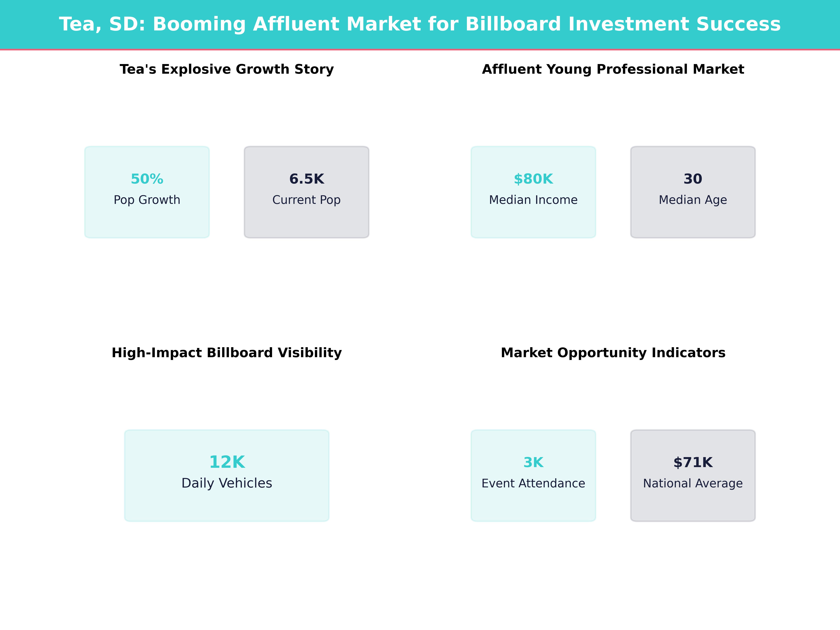The width and height of the screenshot is (840, 630).
Task: Select the "Pop Growth" label
Action: pos(147,200)
